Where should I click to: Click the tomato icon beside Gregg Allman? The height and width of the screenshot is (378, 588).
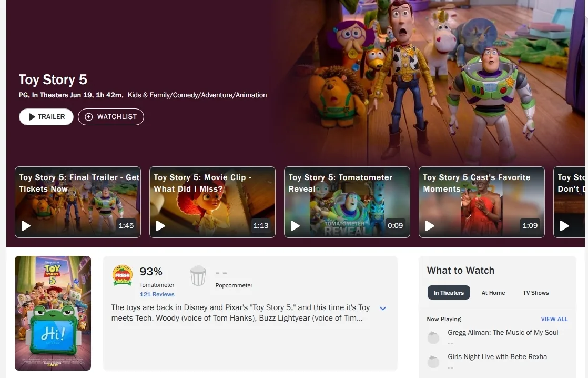(x=433, y=337)
